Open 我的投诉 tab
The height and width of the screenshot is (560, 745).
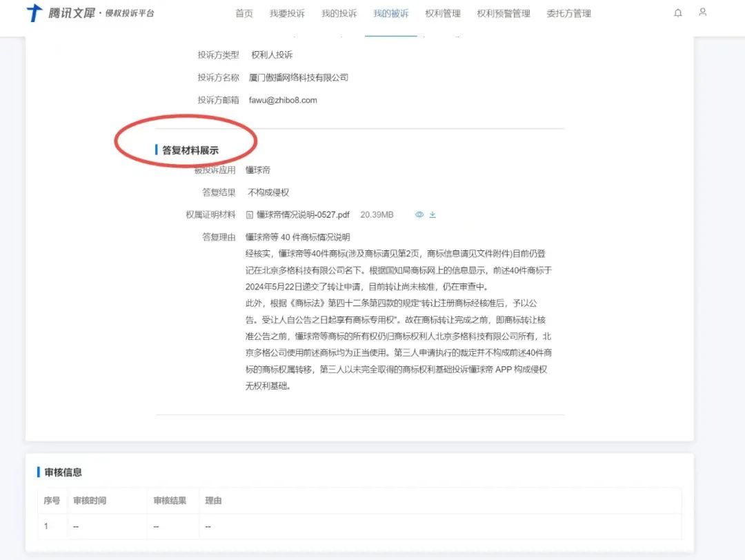[x=339, y=13]
